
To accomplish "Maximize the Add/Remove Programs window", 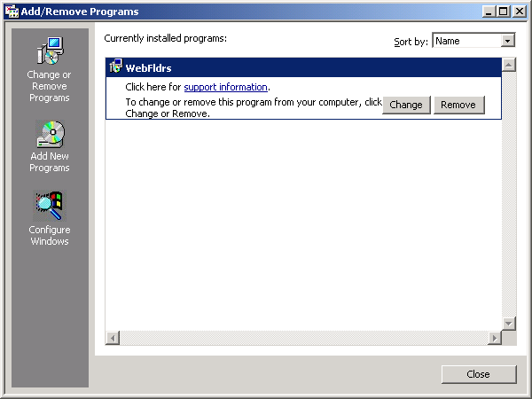I will click(504, 12).
